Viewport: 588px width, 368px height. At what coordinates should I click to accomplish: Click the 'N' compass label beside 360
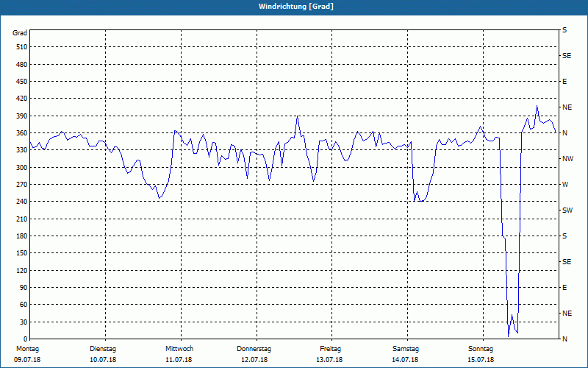(564, 133)
